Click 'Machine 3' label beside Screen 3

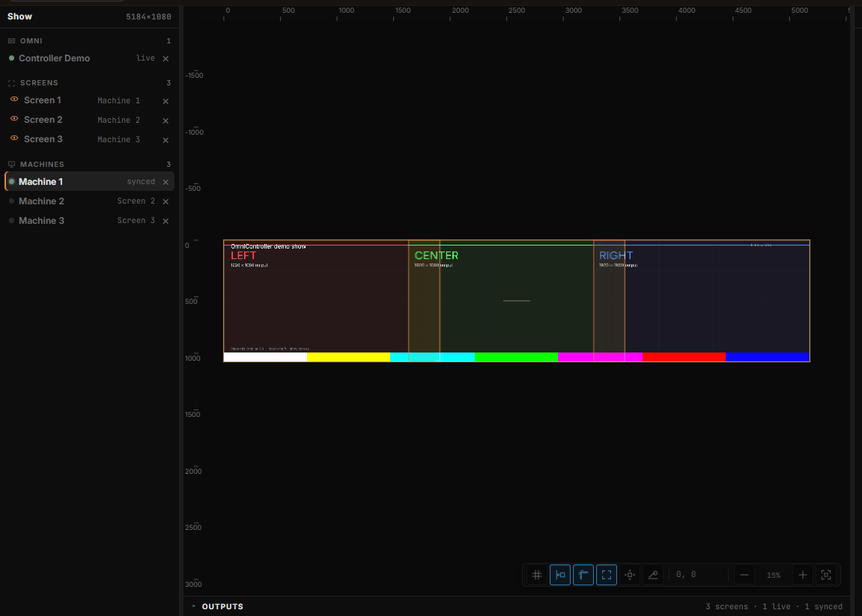tap(119, 139)
